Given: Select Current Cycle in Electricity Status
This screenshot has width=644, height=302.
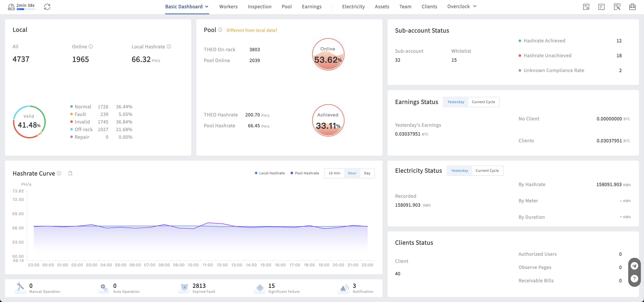Looking at the screenshot, I should coord(487,170).
